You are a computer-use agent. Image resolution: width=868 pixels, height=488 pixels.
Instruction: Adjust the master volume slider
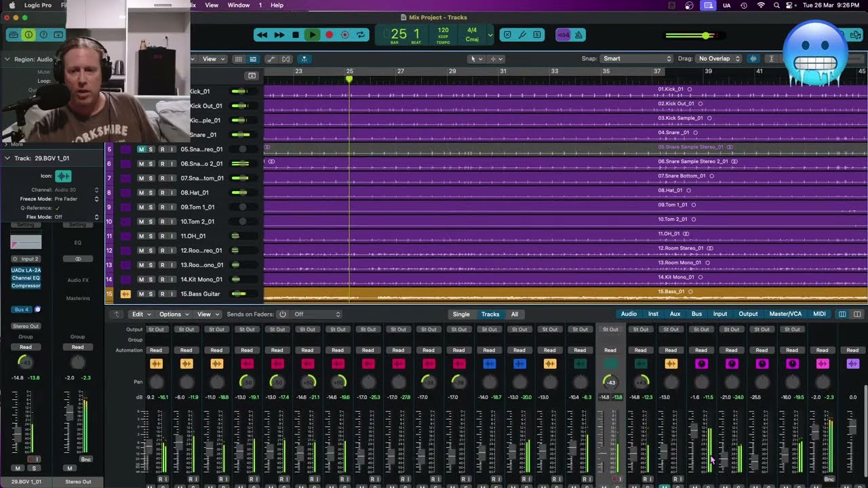694,35
